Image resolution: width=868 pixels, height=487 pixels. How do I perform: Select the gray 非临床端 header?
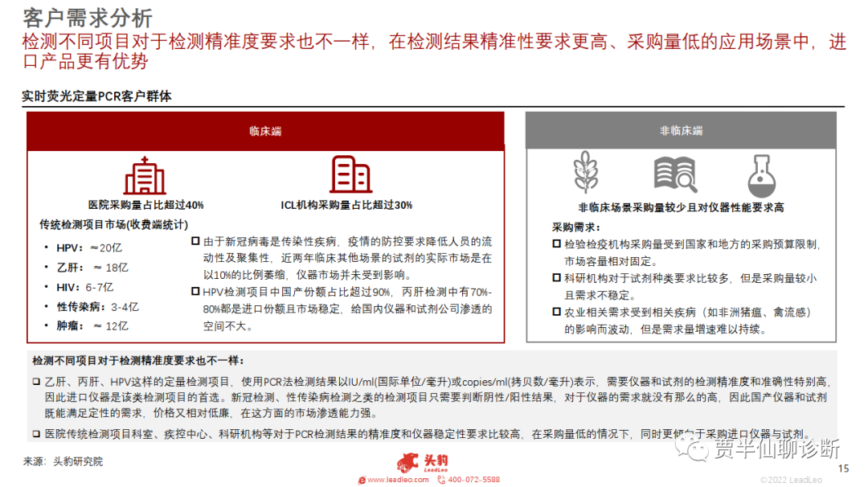click(681, 131)
